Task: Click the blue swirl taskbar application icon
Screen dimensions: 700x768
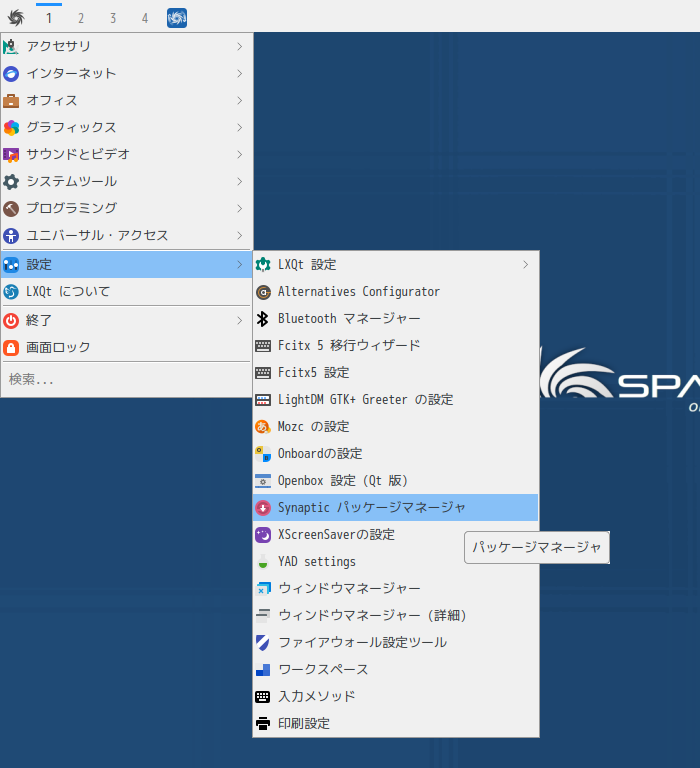Action: (x=177, y=18)
